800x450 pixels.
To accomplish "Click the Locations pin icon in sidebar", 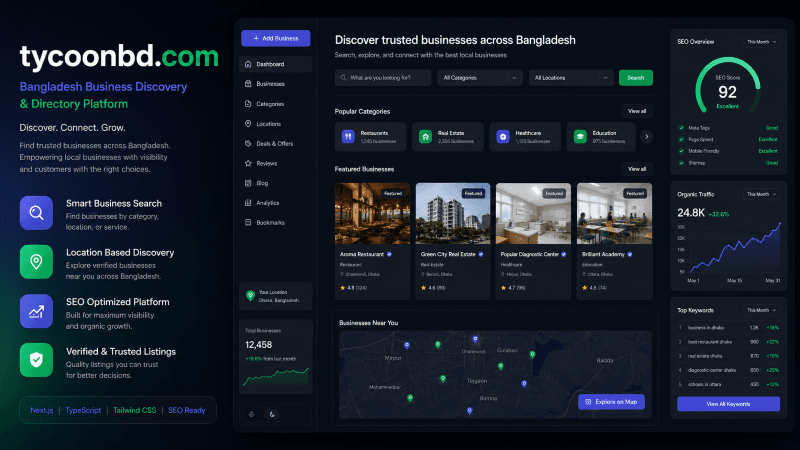I will coord(248,123).
